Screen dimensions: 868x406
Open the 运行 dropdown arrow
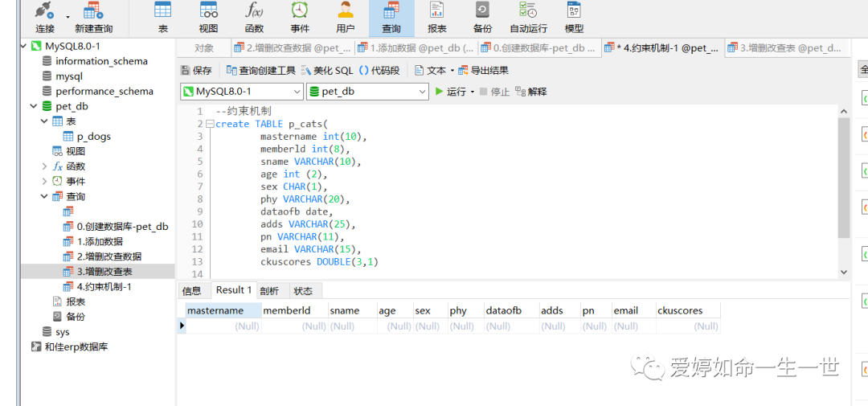coord(473,92)
